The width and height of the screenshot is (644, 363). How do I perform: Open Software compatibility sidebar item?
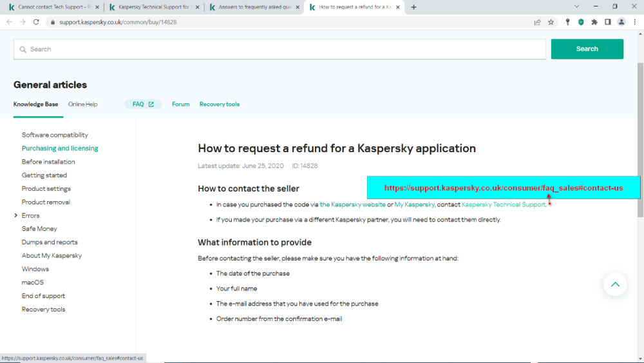(x=55, y=135)
